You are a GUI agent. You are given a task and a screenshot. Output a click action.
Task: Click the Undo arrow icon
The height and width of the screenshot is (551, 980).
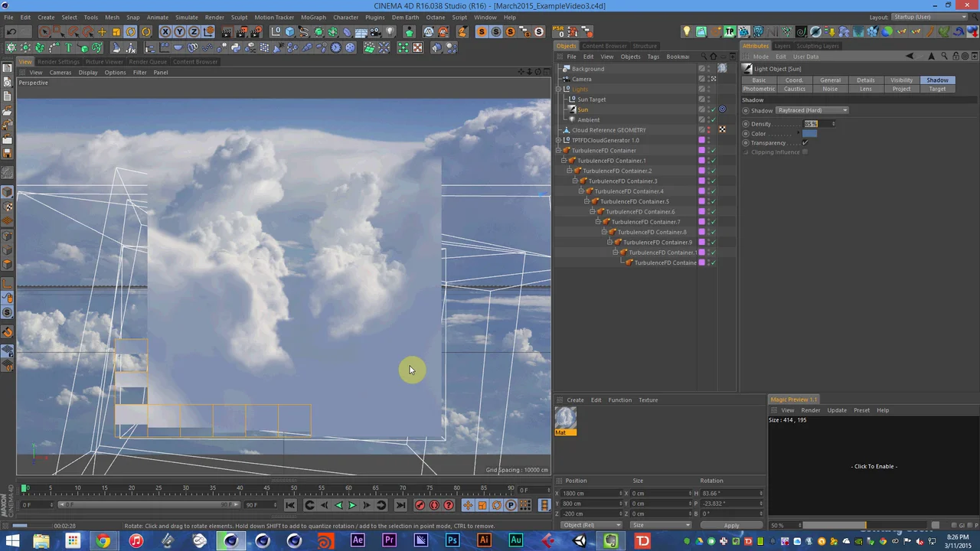(x=11, y=32)
